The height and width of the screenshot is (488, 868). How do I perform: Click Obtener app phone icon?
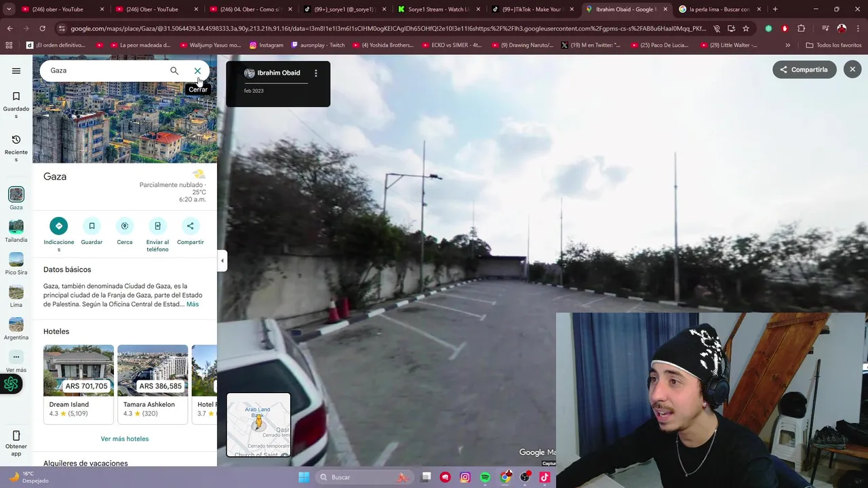[x=16, y=443]
